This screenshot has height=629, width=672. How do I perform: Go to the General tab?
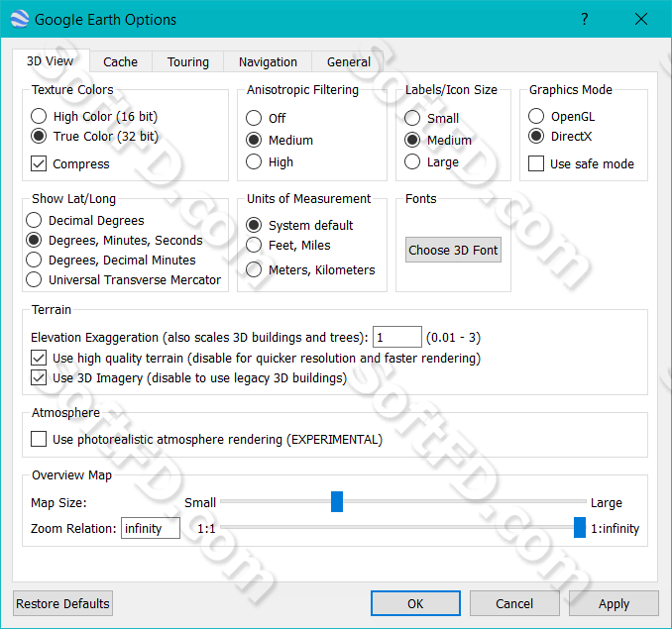(x=349, y=62)
